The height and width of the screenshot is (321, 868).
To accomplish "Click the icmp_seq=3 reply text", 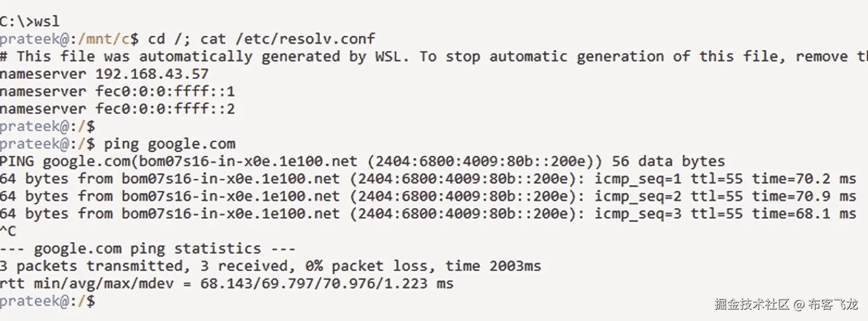I will coord(638,214).
